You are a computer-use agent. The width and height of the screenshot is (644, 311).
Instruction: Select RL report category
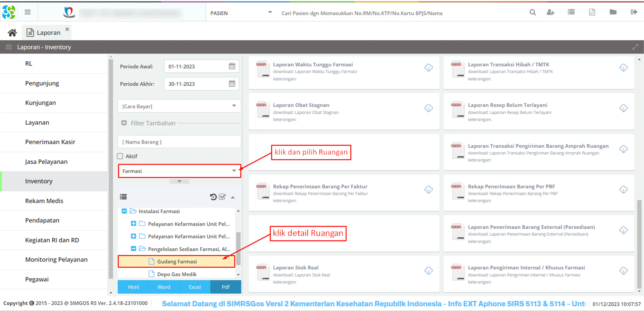coord(54,64)
